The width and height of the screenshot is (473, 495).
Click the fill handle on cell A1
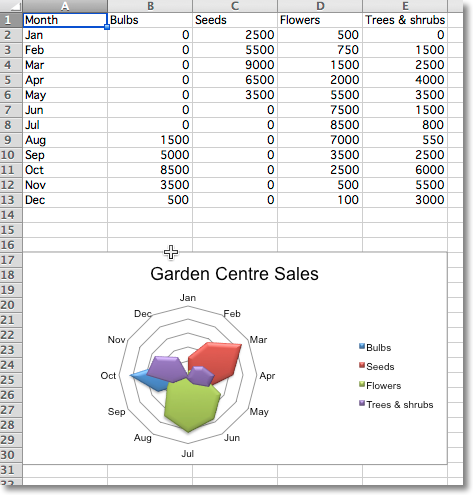(x=107, y=27)
